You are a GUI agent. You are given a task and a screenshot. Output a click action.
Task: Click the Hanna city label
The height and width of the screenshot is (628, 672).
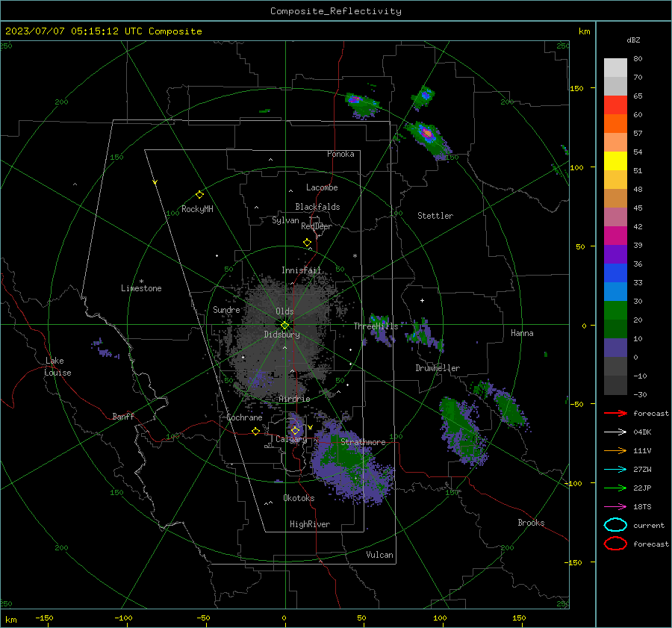522,333
